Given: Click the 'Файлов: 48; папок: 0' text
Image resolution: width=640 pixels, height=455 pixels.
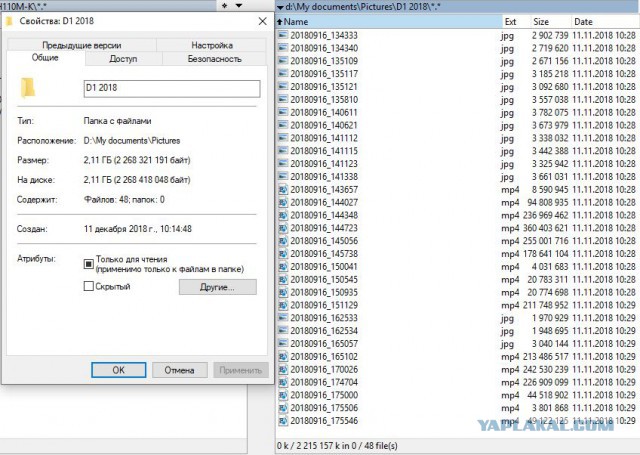Looking at the screenshot, I should point(124,200).
